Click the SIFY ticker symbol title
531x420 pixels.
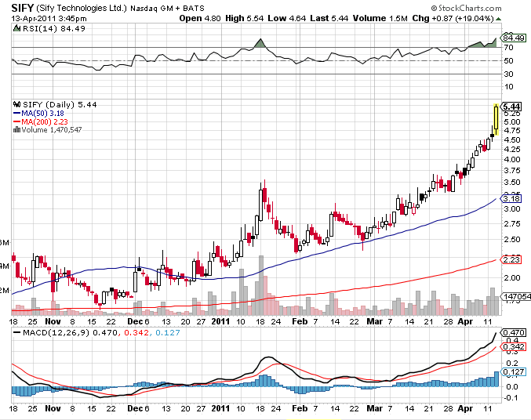point(23,8)
